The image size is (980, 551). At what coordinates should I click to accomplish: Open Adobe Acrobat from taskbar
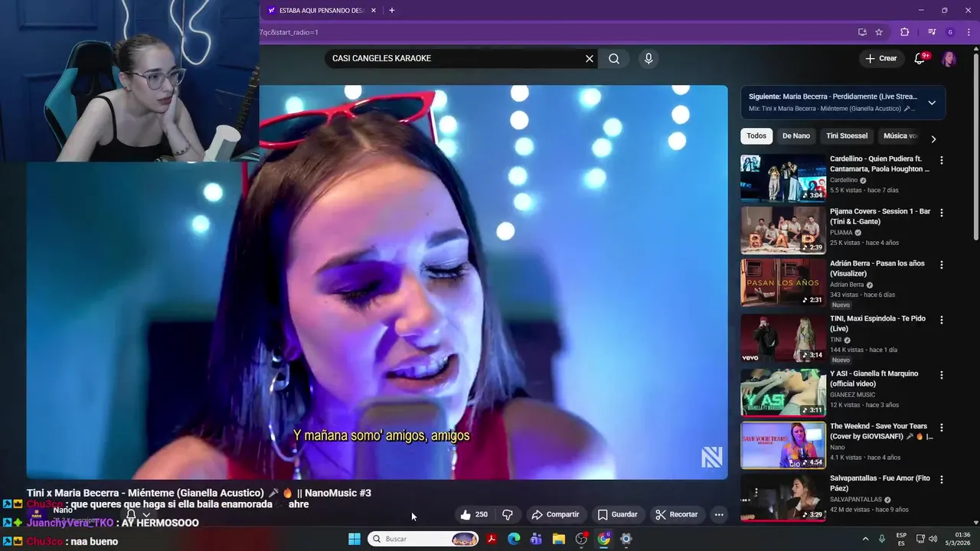tap(492, 539)
